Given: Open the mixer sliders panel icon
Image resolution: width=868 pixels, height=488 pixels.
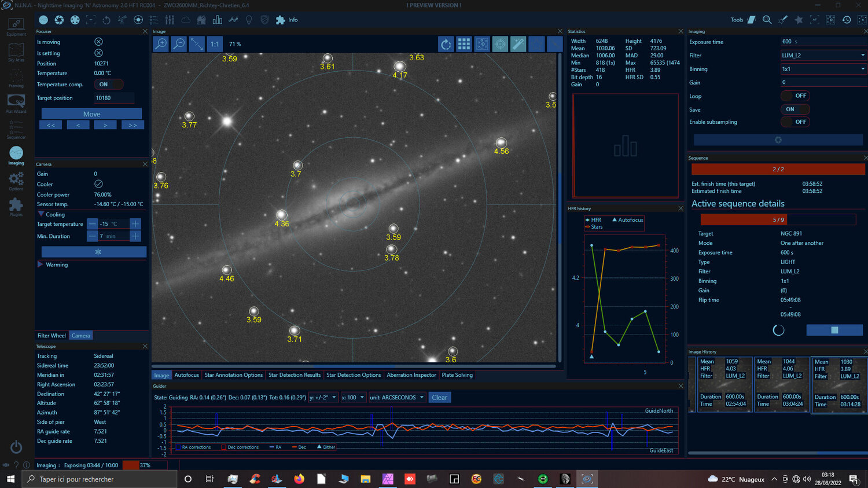Looking at the screenshot, I should (x=170, y=20).
